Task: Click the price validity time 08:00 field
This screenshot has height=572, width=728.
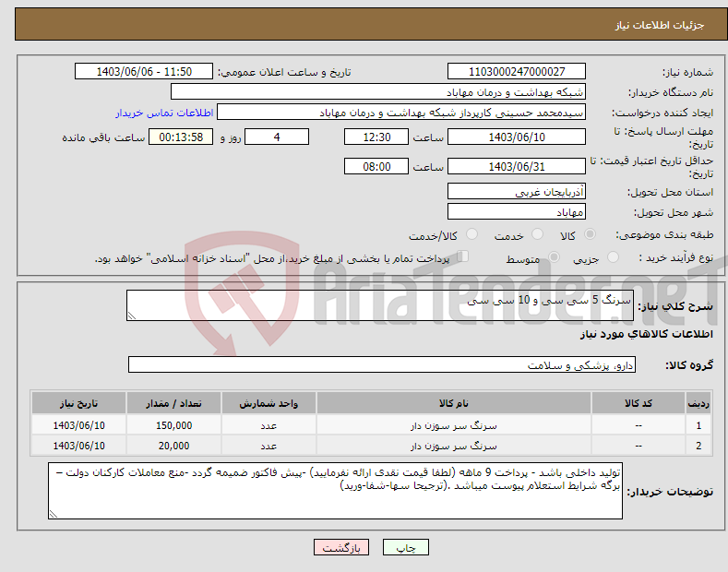Action: pos(376,166)
